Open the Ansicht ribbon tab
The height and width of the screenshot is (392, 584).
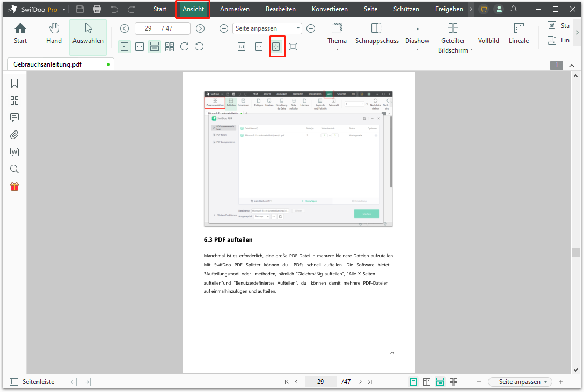192,9
